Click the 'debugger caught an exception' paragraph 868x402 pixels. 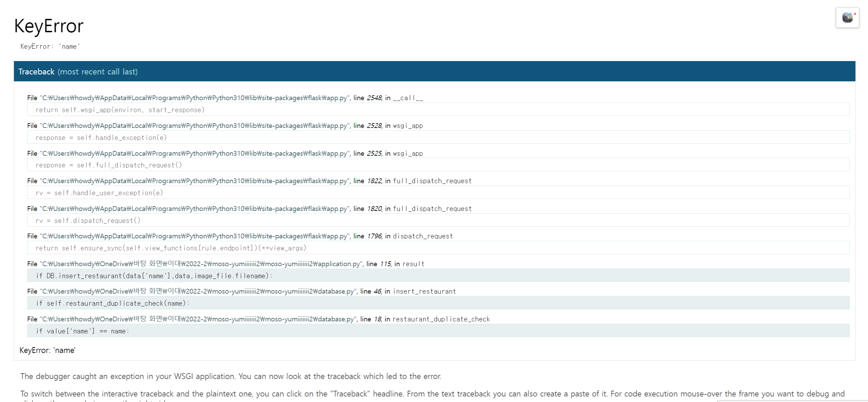tap(230, 376)
